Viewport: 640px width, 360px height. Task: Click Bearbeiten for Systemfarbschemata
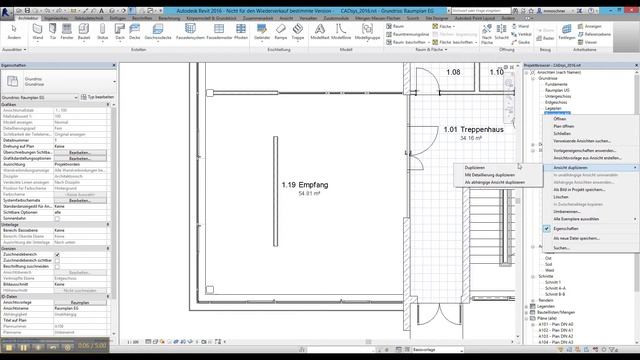80,200
